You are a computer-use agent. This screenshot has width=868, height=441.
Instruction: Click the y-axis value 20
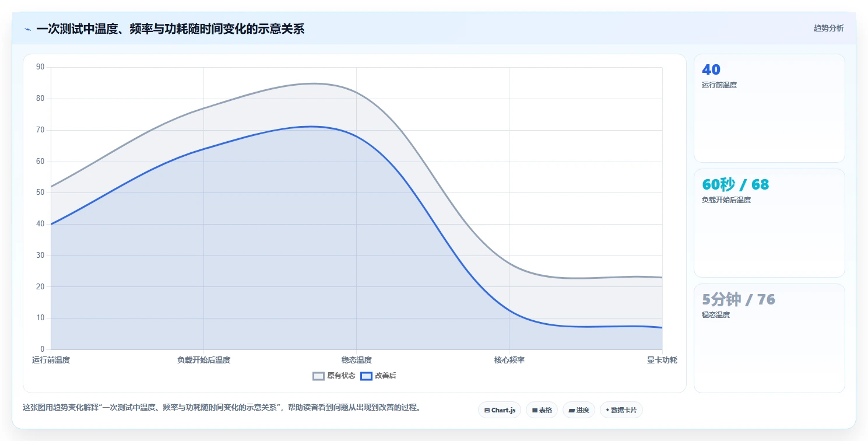(x=40, y=287)
